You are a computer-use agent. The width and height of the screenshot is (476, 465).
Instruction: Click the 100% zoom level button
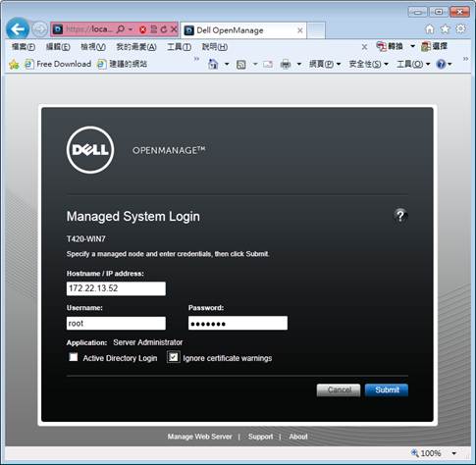coord(426,453)
